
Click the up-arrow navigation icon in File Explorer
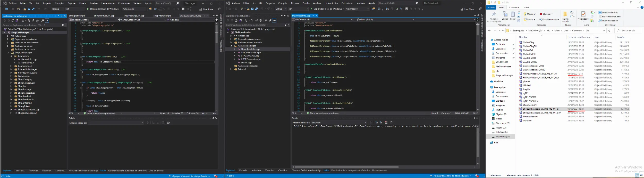click(503, 30)
